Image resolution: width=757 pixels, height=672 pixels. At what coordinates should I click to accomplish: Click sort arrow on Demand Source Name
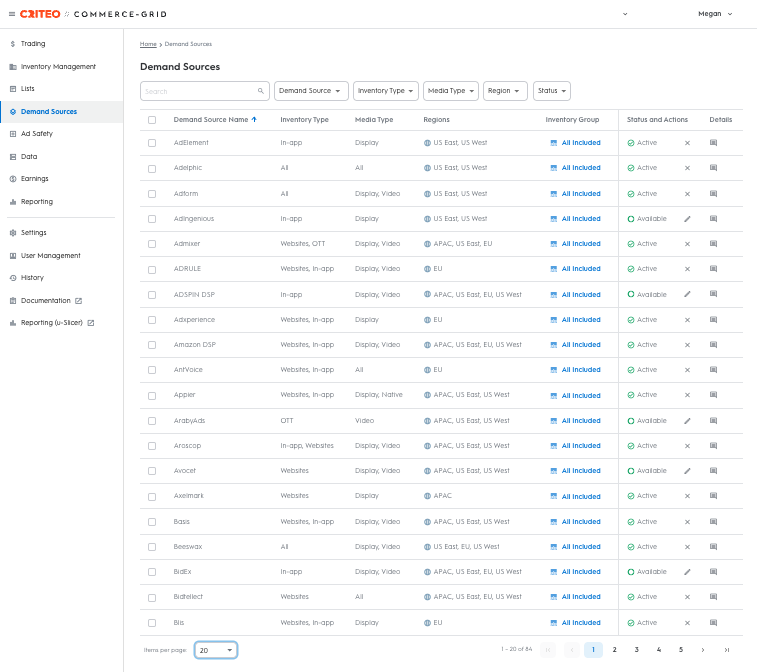click(254, 119)
